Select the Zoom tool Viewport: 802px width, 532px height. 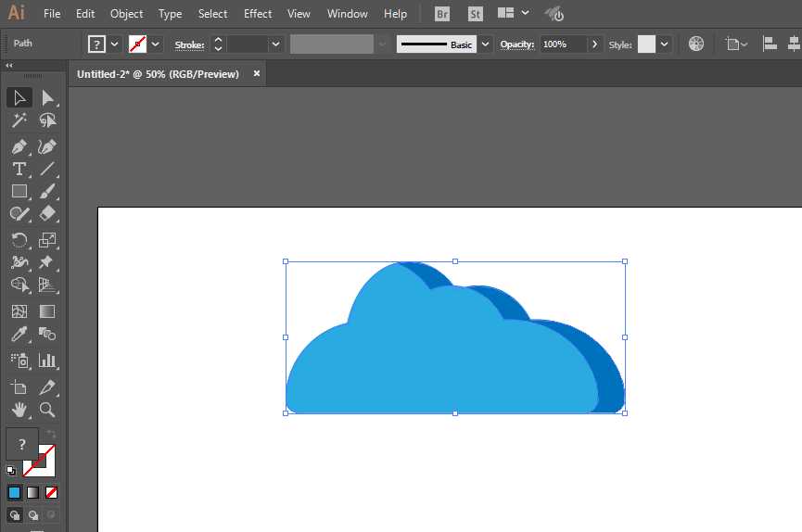click(47, 409)
